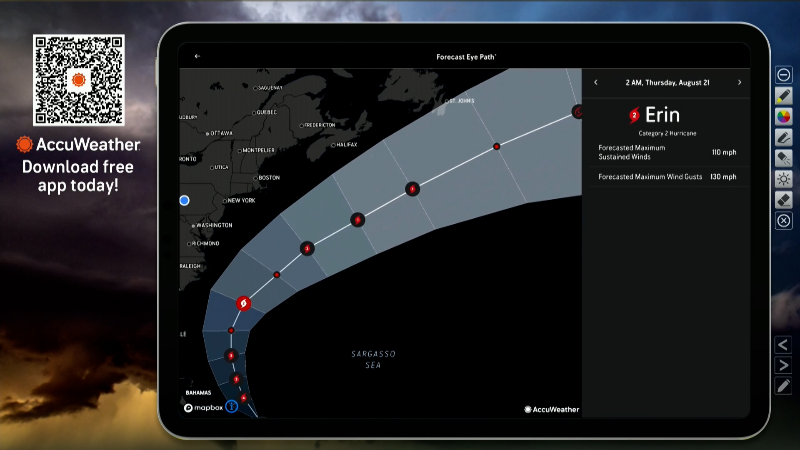Click the pencil icon at toolbar bottom

[x=783, y=386]
